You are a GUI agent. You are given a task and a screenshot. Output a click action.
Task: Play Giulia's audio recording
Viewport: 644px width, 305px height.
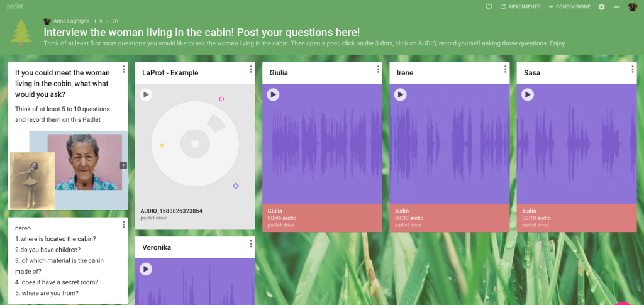tap(273, 94)
